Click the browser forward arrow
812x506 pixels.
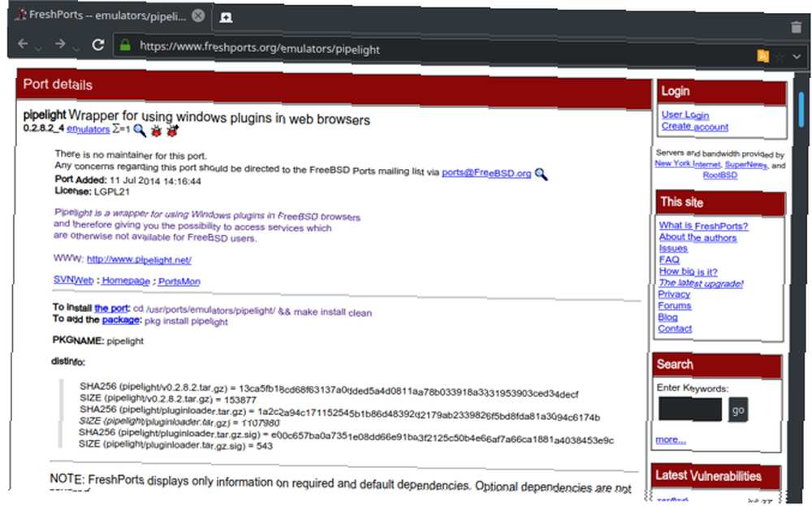(x=60, y=44)
